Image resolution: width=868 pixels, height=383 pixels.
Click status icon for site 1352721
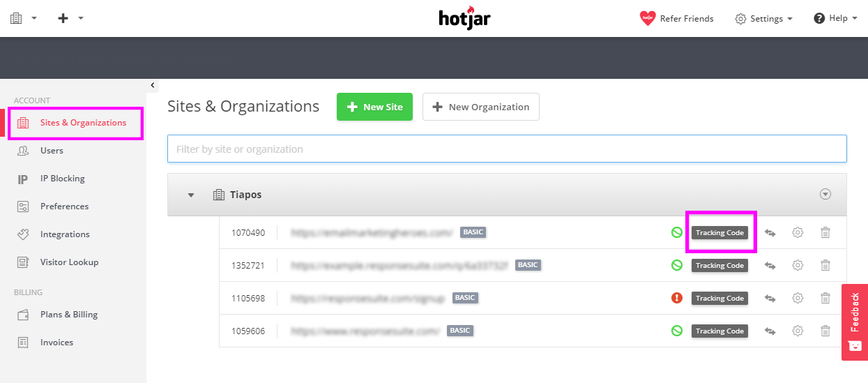tap(676, 265)
